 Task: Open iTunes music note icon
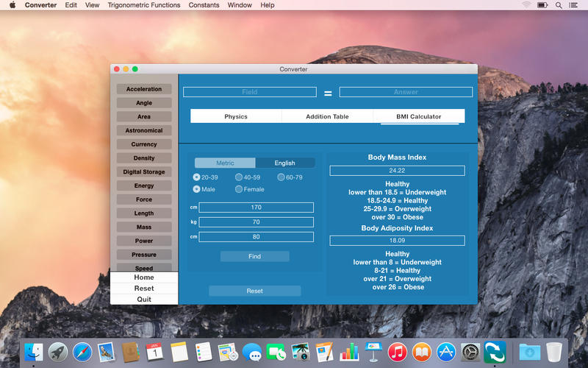pyautogui.click(x=398, y=353)
